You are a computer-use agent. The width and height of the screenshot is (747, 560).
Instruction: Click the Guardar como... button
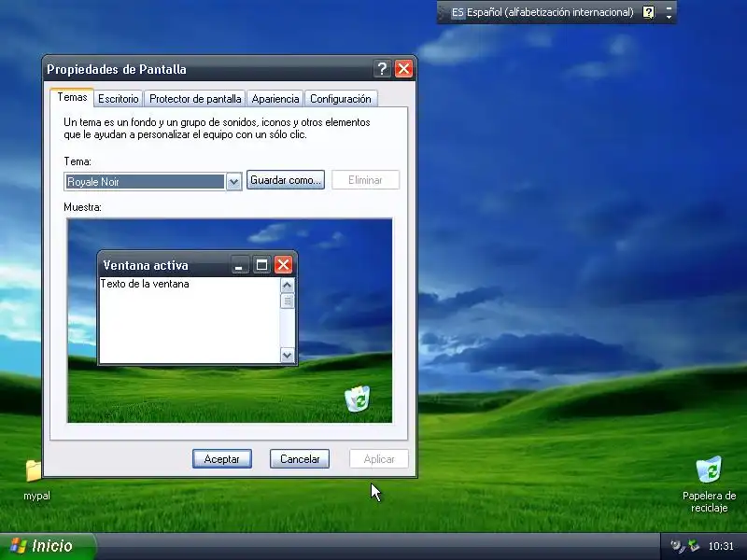(286, 180)
